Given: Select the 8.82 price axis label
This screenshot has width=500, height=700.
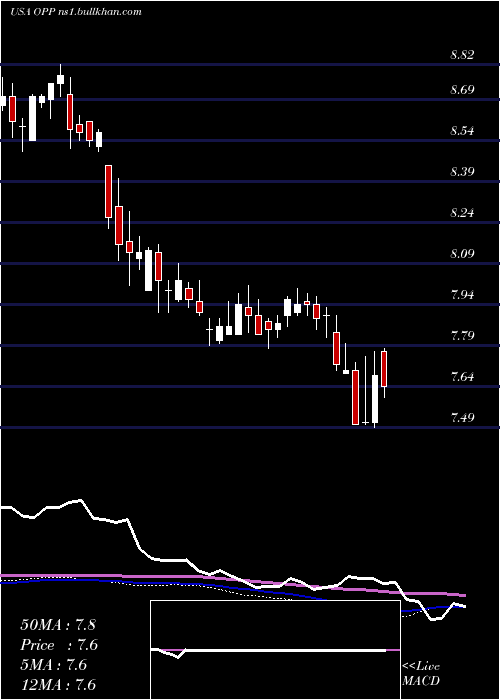Looking at the screenshot, I should point(462,55).
